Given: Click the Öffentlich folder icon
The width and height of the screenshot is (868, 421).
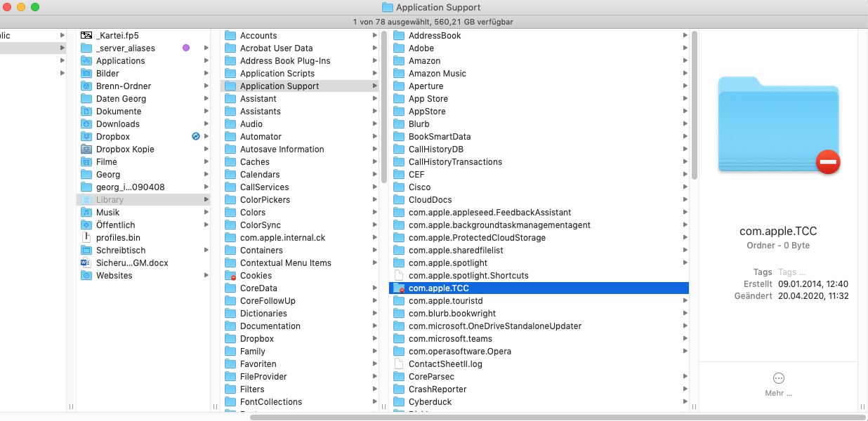Looking at the screenshot, I should coord(86,225).
